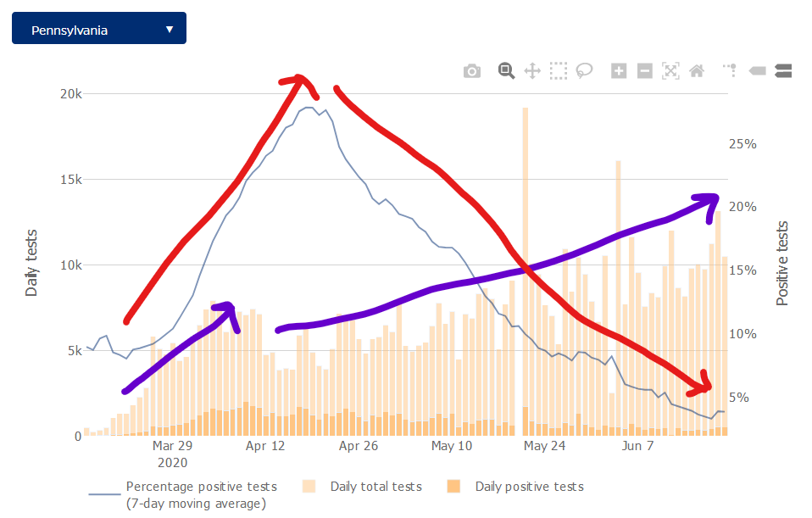Click the dropdown arrow next to Pennsylvania
The width and height of the screenshot is (812, 518).
tap(170, 30)
